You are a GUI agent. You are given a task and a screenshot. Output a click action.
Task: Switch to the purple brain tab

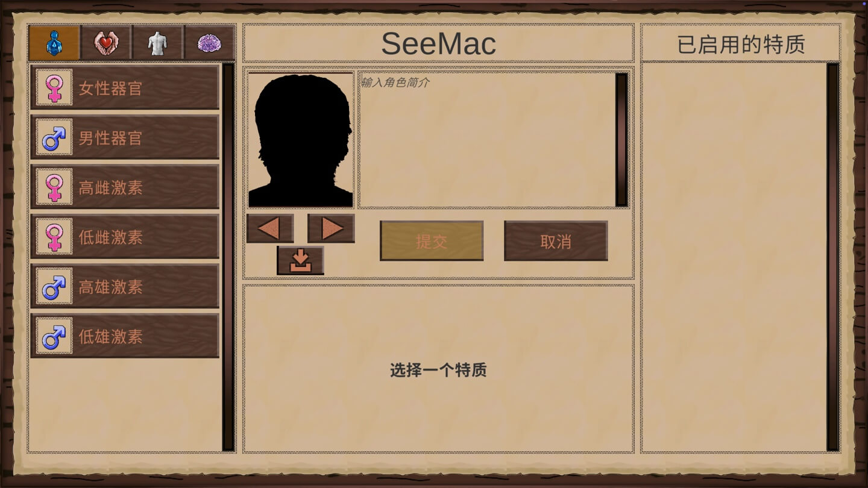coord(209,43)
